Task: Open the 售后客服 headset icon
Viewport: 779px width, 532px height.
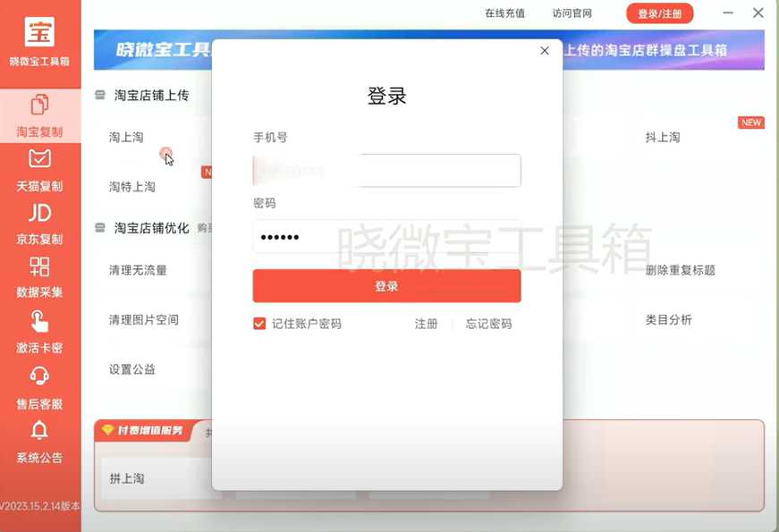Action: click(x=39, y=376)
